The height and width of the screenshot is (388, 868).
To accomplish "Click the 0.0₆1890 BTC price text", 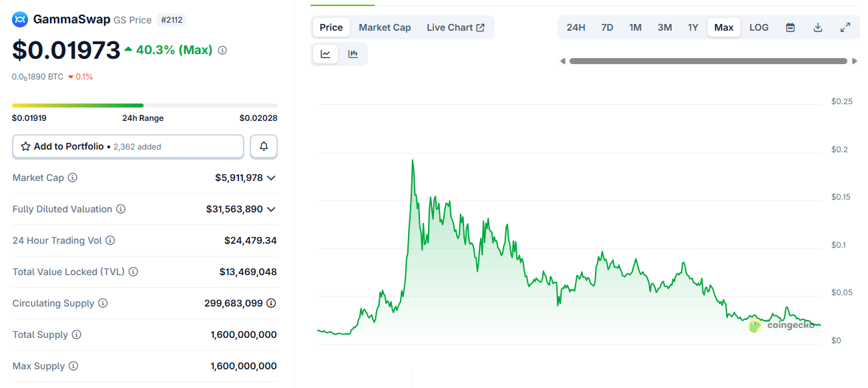I will point(38,77).
